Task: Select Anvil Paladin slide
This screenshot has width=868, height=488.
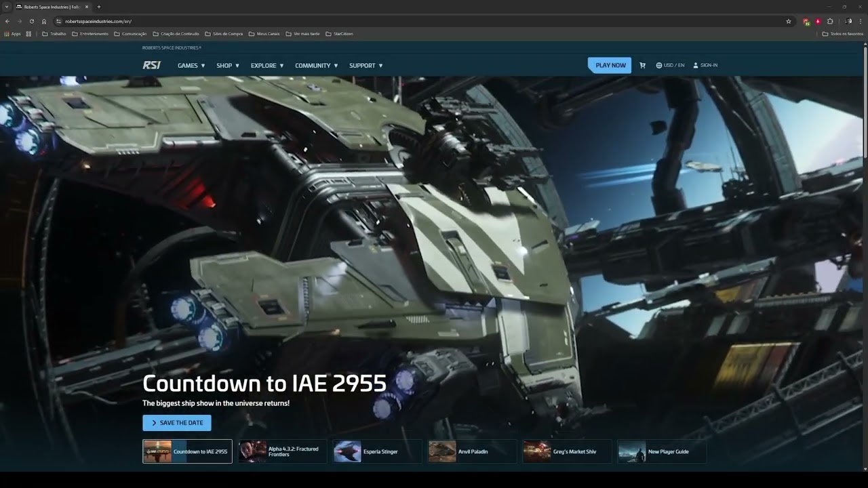Action: tap(472, 451)
